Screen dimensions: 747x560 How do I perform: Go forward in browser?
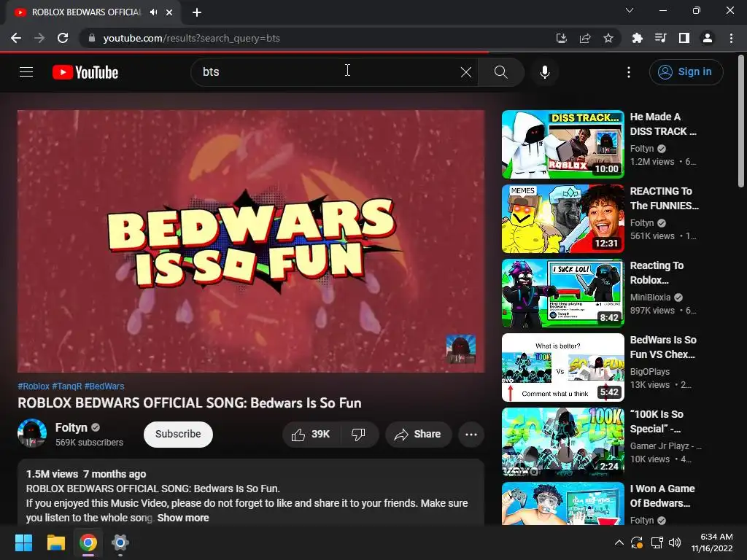(39, 38)
